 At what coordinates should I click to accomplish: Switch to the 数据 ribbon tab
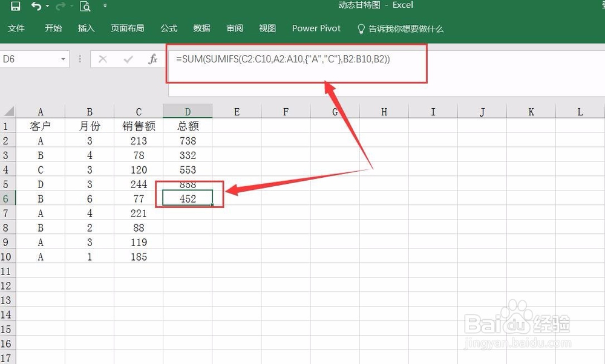(x=201, y=28)
